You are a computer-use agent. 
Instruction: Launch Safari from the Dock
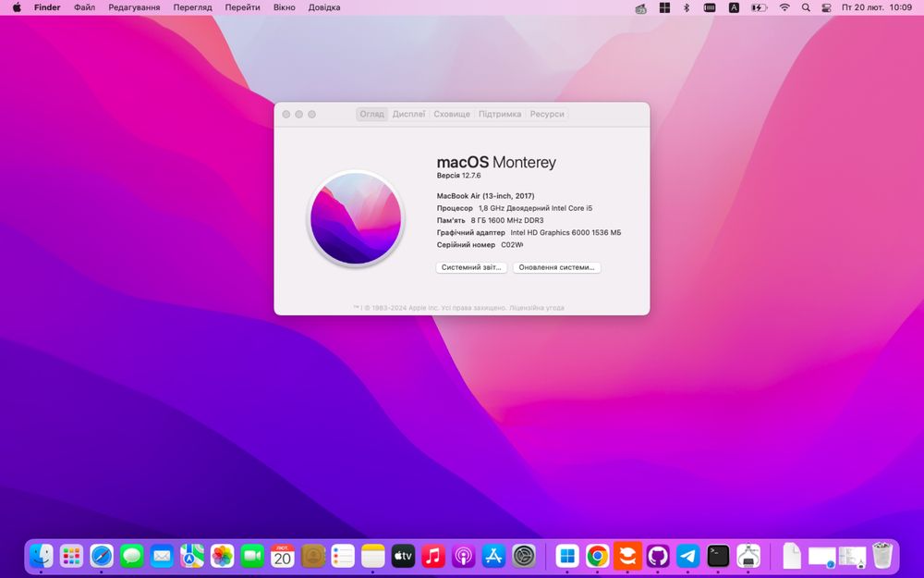point(102,556)
